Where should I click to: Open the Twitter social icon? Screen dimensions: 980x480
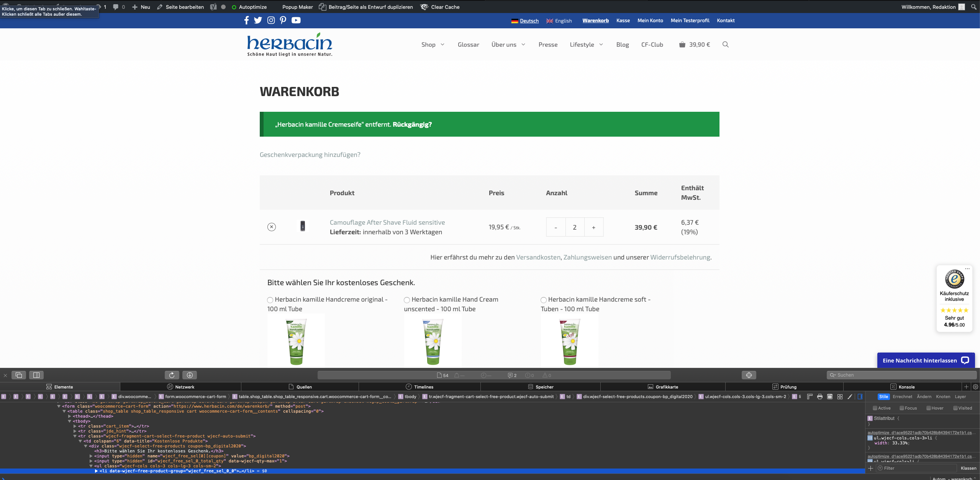point(258,20)
